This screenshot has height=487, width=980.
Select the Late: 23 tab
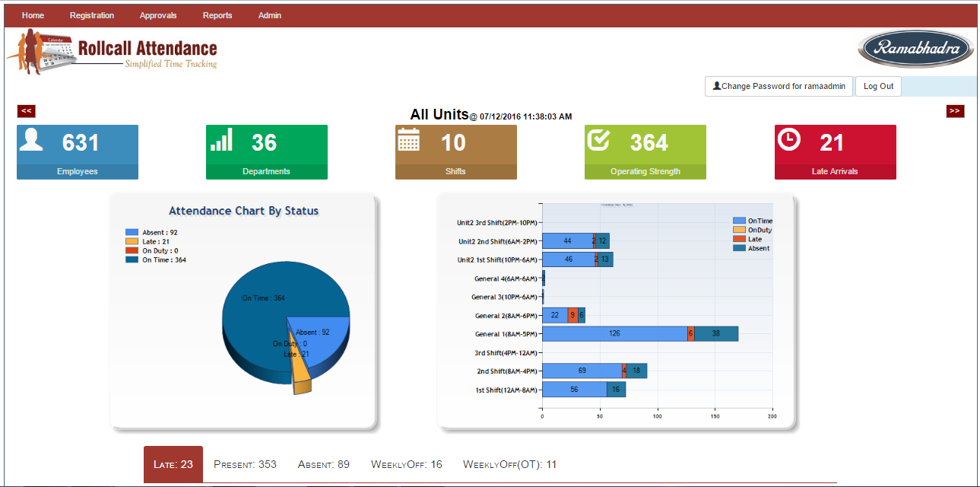click(x=173, y=464)
